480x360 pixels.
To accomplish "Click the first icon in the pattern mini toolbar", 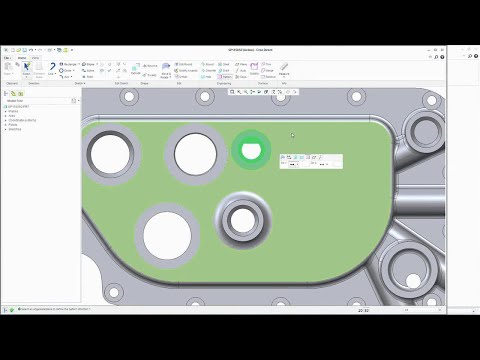I will [x=283, y=157].
